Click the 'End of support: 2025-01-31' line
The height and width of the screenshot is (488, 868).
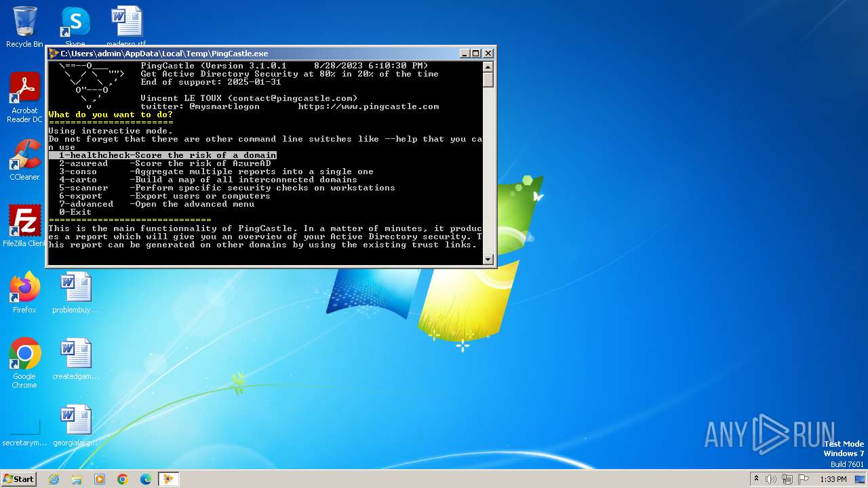(211, 82)
